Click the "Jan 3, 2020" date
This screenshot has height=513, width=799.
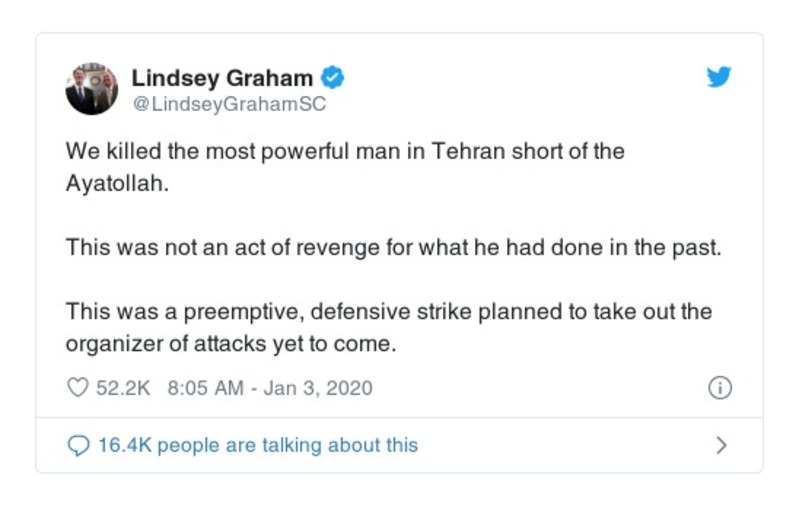click(x=318, y=388)
